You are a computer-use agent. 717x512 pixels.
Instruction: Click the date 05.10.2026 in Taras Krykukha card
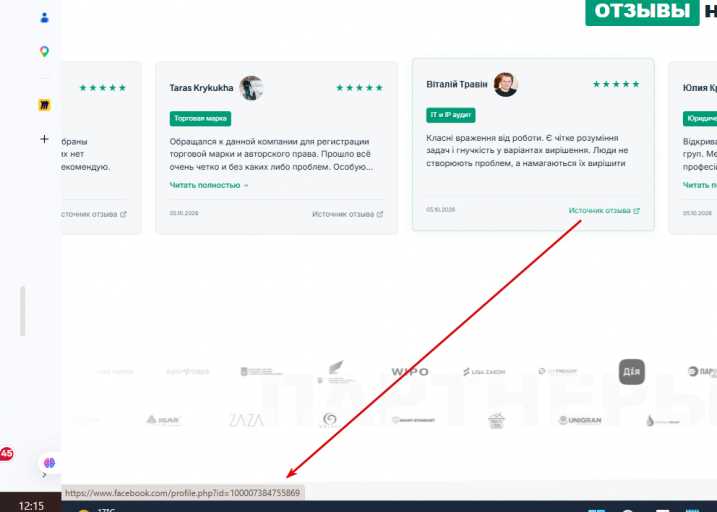click(x=184, y=213)
